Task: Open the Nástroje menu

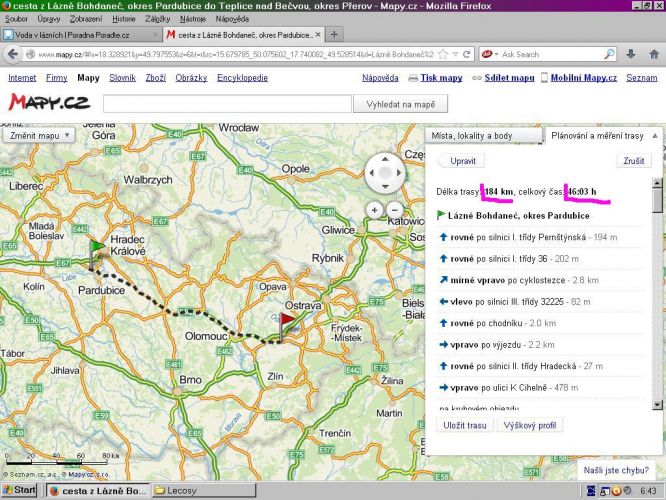Action: 193,19
